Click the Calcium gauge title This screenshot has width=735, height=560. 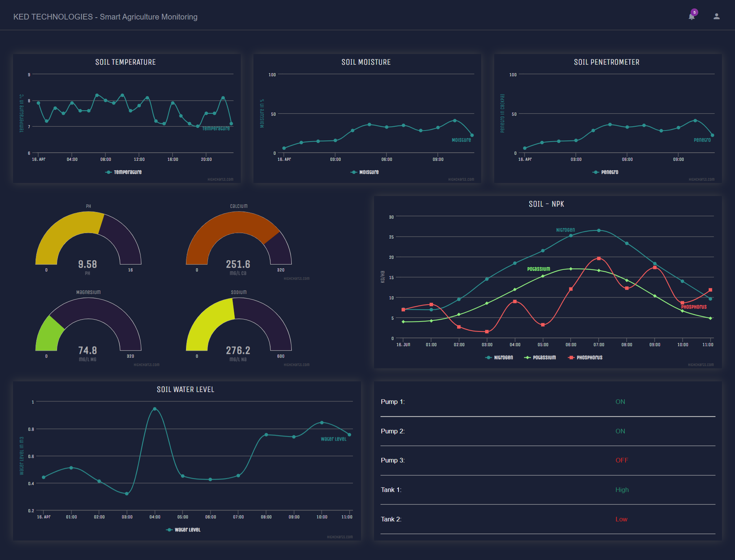[238, 206]
